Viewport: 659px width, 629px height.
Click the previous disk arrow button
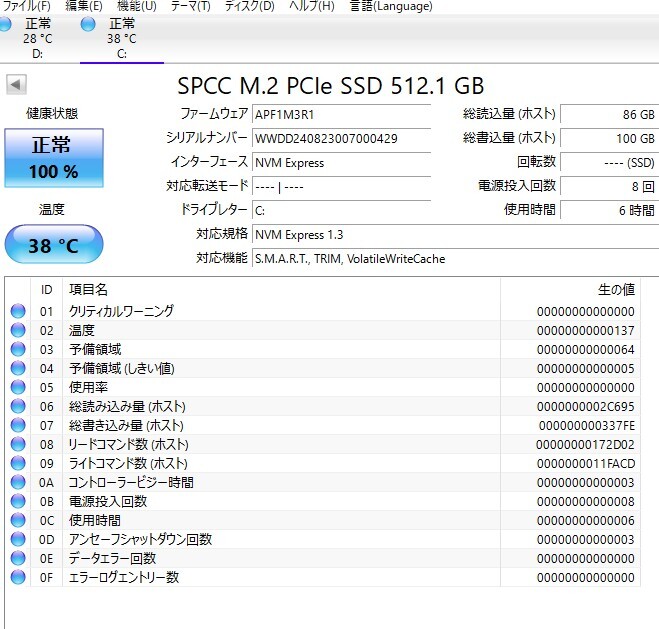15,86
